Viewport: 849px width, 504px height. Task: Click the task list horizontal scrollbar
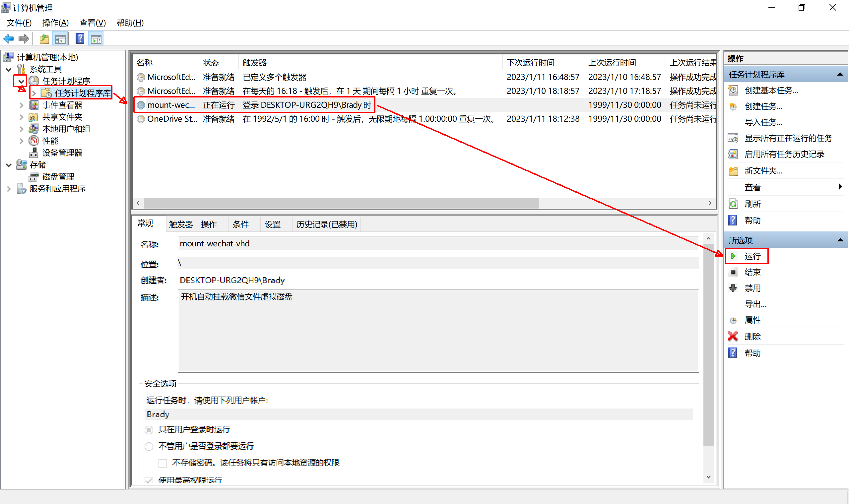click(x=341, y=203)
